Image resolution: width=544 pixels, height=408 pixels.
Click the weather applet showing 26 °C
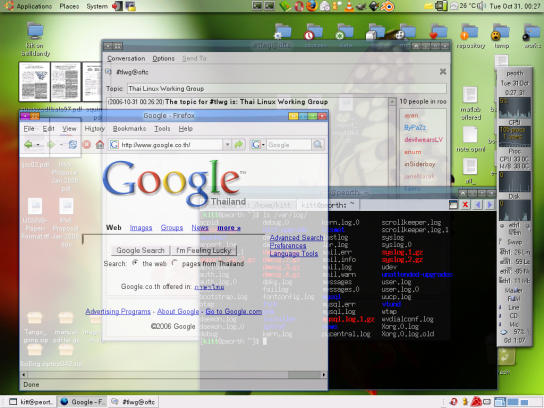click(x=463, y=6)
